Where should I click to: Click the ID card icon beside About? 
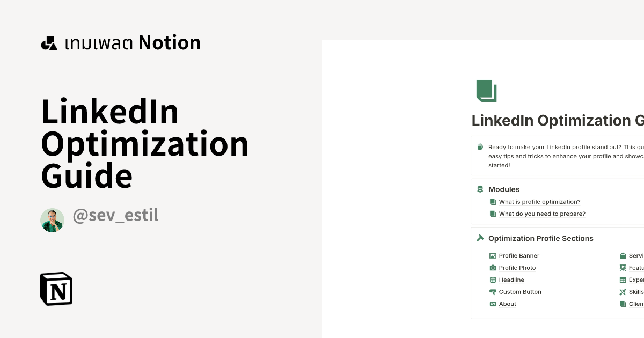pyautogui.click(x=493, y=304)
